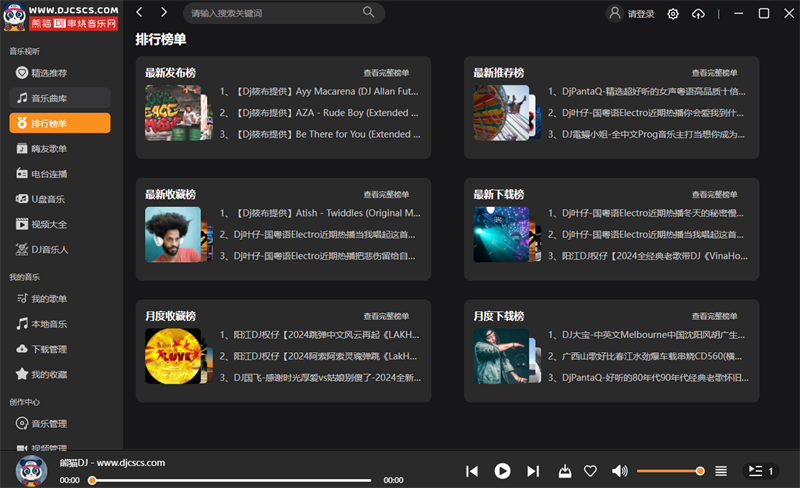Open 本地音乐 in the sidebar
Screen dimensions: 800x488
coord(60,324)
